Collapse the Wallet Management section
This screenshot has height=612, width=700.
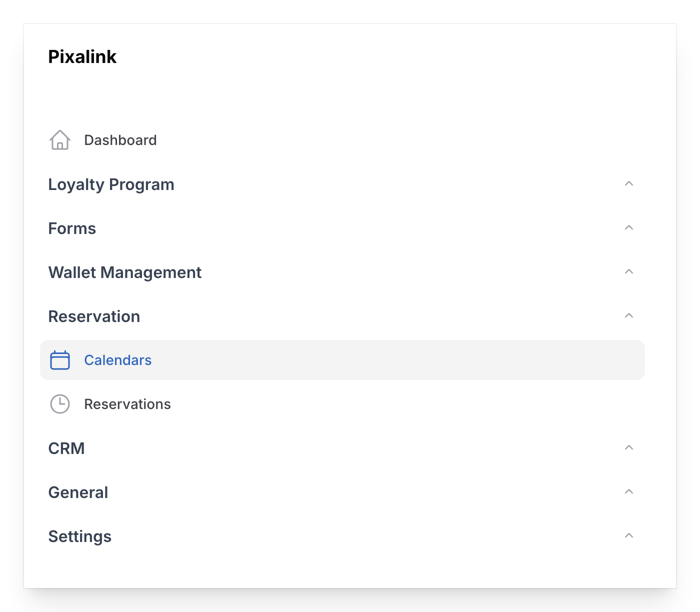(629, 271)
